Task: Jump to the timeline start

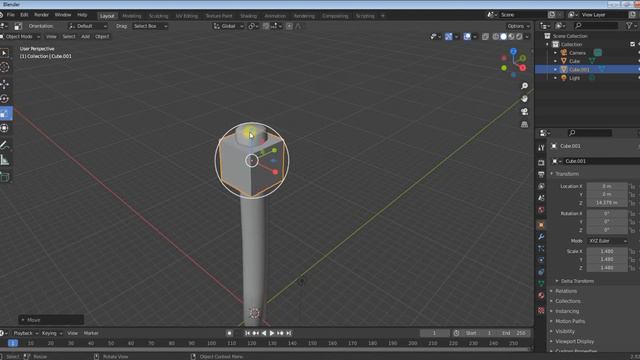Action: pyautogui.click(x=247, y=333)
